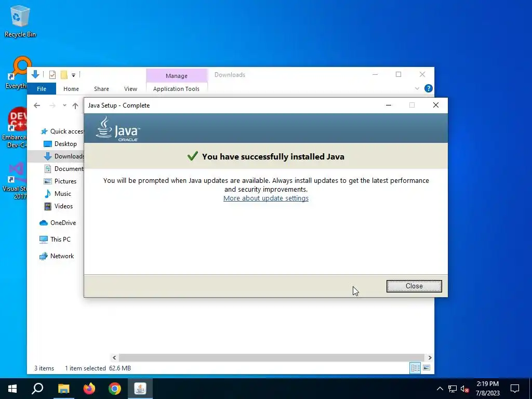Open the muted volume tray icon
The image size is (532, 399).
[464, 389]
